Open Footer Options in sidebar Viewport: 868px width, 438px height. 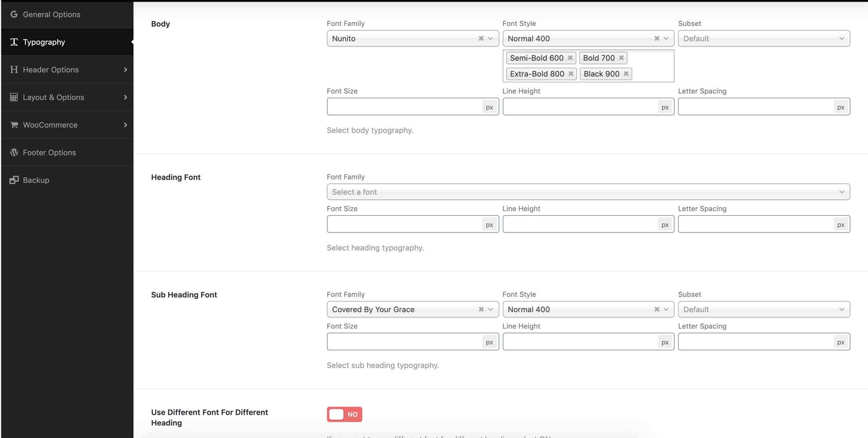pyautogui.click(x=67, y=153)
